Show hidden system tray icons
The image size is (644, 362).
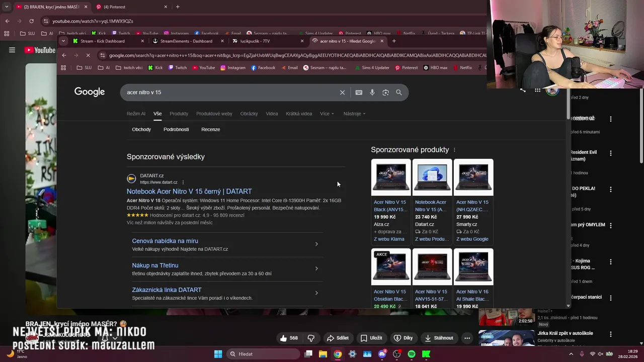(571, 354)
